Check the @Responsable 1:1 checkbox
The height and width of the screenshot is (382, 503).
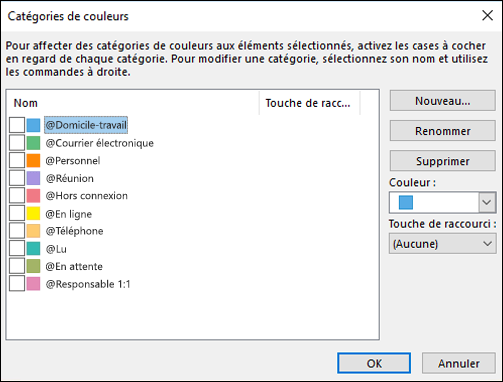click(x=17, y=284)
